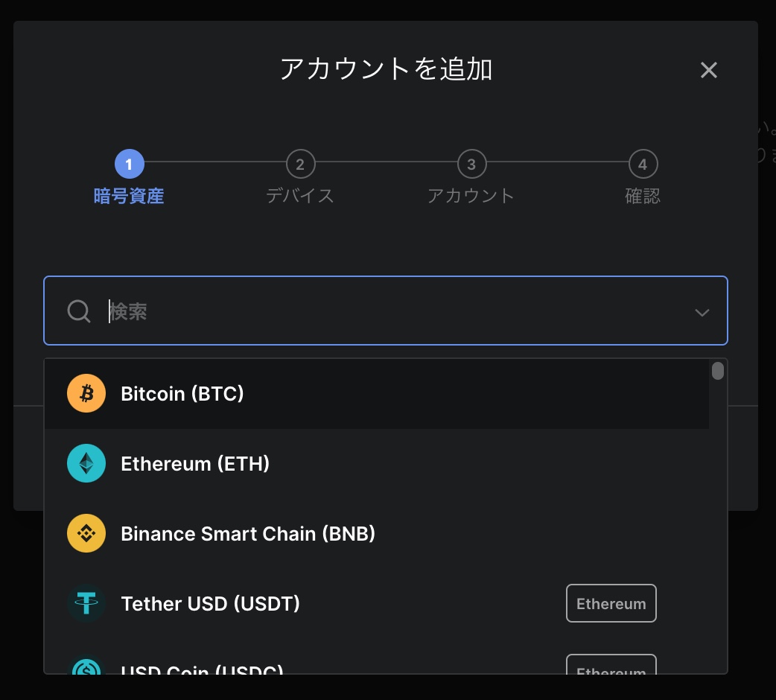Image resolution: width=776 pixels, height=700 pixels.
Task: Choose Ethereum (ETH) option
Action: pos(195,464)
